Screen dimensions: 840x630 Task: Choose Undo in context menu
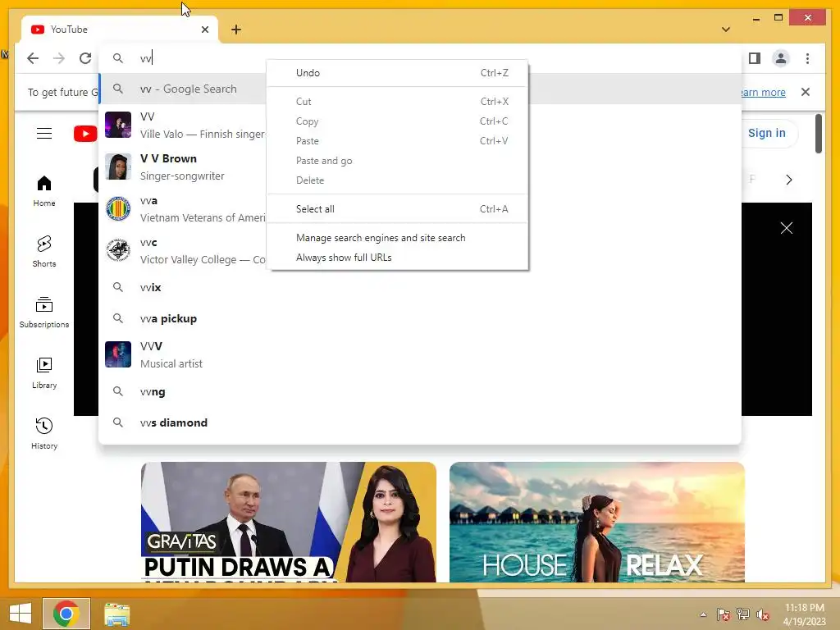click(398, 73)
